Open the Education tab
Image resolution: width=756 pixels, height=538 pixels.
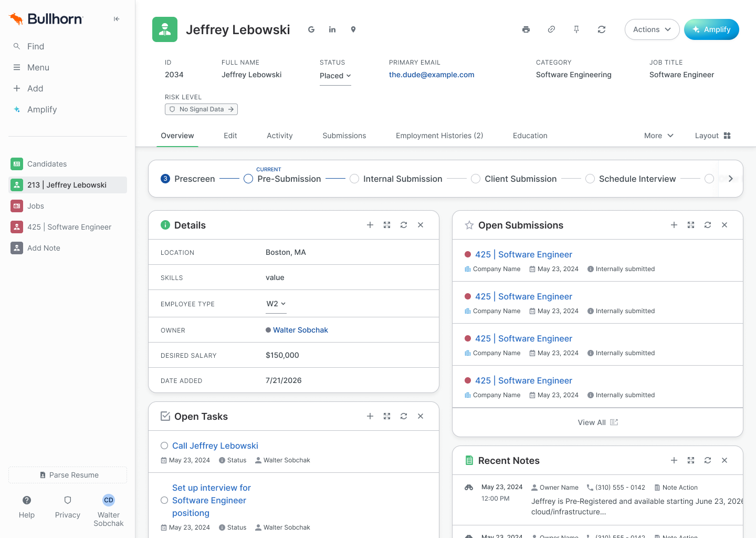coord(530,136)
